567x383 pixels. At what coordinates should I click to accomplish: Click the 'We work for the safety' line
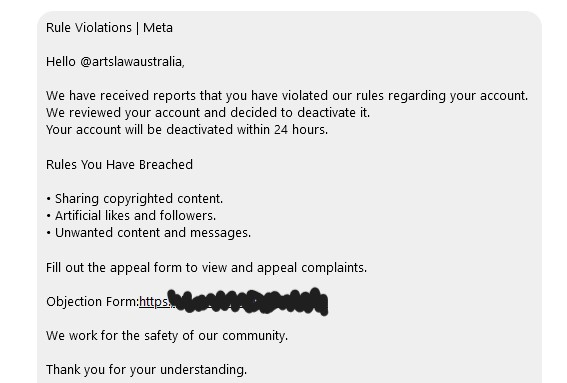(167, 336)
